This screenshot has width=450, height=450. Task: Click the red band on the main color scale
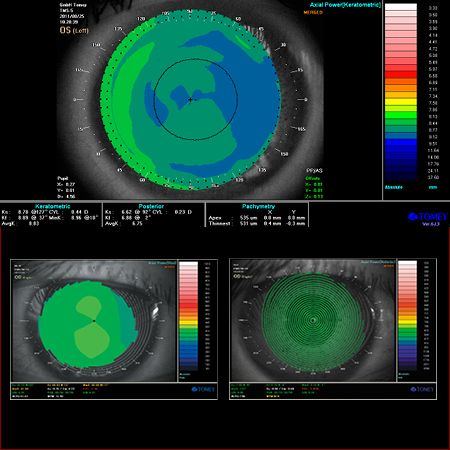point(401,74)
